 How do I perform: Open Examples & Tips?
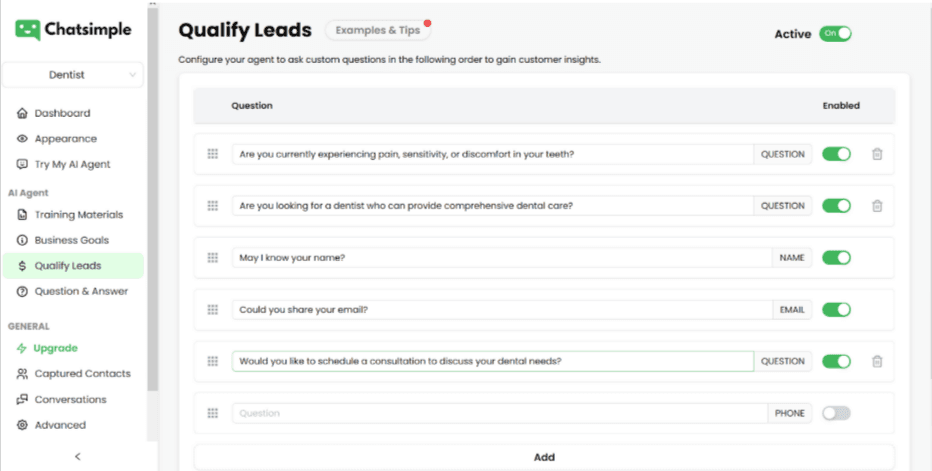click(376, 31)
